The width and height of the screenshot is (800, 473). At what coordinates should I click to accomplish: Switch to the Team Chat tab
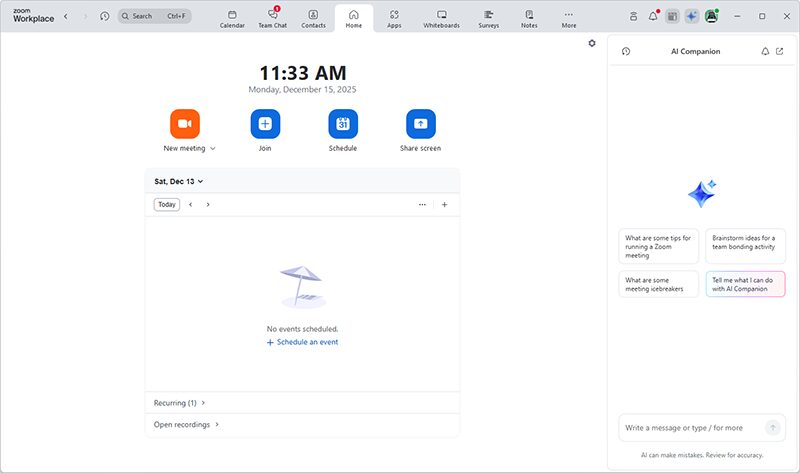pyautogui.click(x=272, y=17)
